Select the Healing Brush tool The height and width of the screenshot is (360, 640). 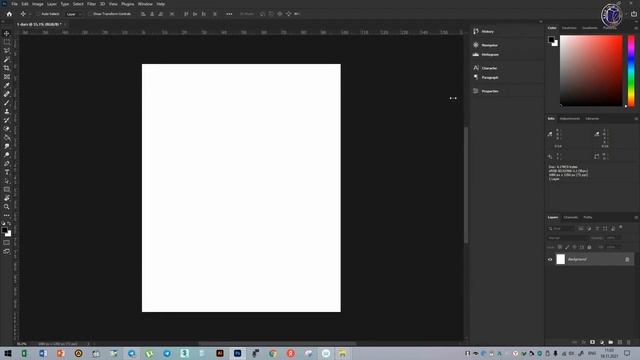(7, 94)
